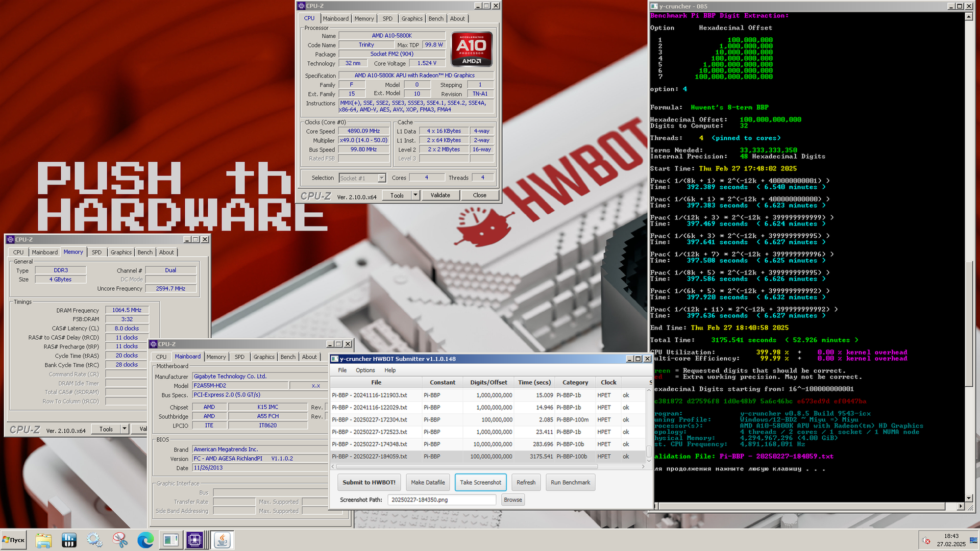Sort by the Category column header
The height and width of the screenshot is (551, 980).
(575, 382)
